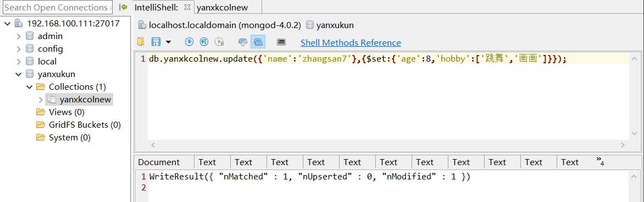The height and width of the screenshot is (202, 644).
Task: Toggle the highlighted result tabs icon
Action: [x=258, y=41]
